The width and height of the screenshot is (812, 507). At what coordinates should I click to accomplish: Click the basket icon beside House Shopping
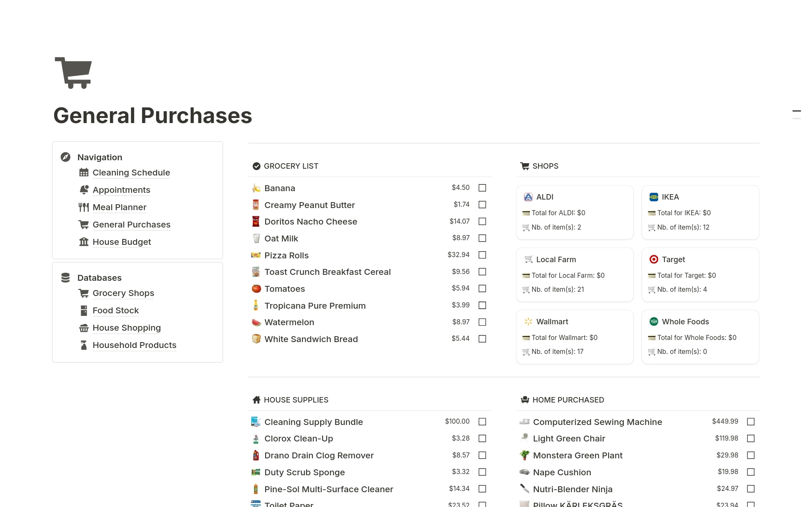(x=84, y=328)
